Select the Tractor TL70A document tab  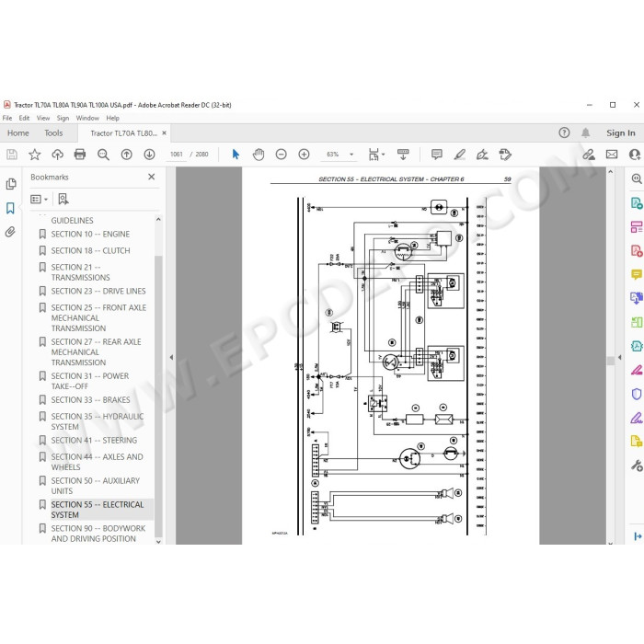click(123, 133)
